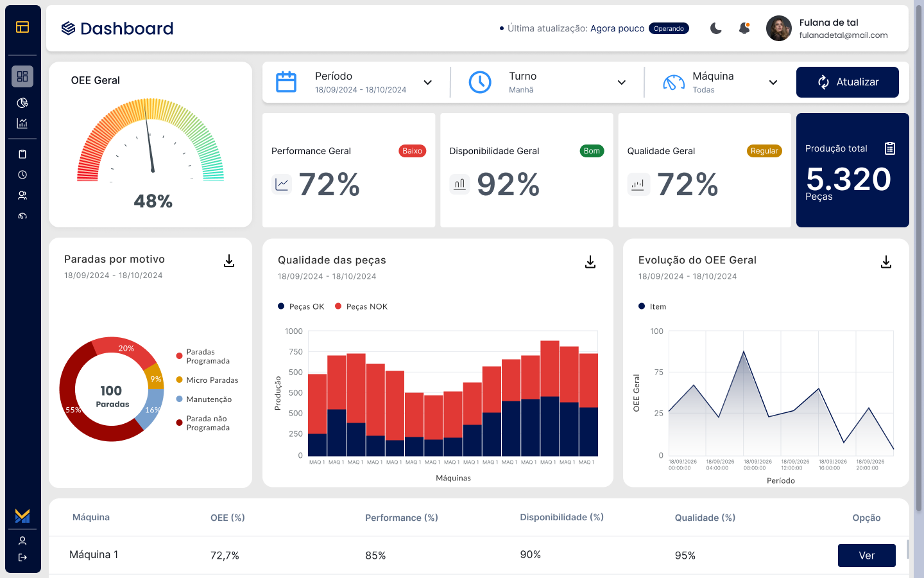
Task: Click the bar chart icon in Disponibilidade Geral
Action: pos(459,184)
